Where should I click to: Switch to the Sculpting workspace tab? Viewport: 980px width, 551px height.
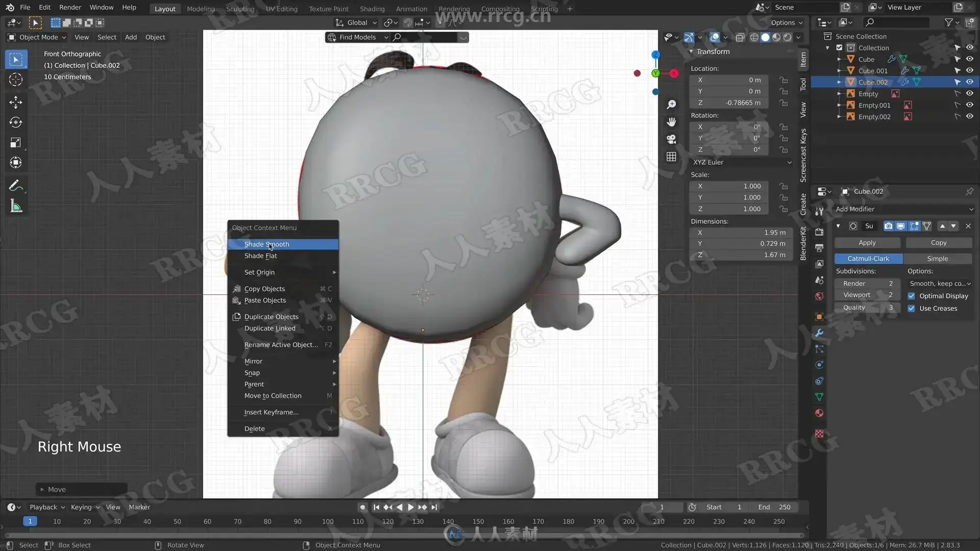(240, 9)
